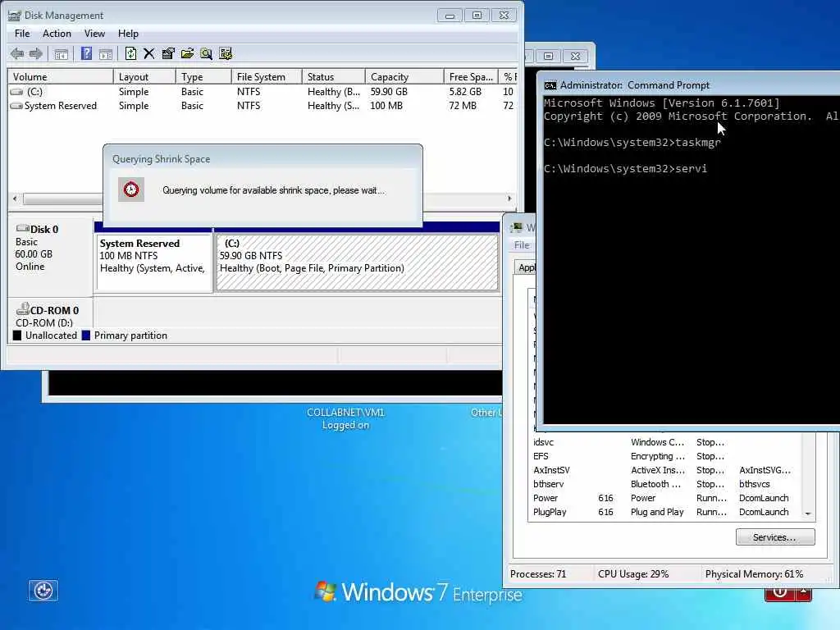Toggle the Show/Hide Action Pane icon

pos(106,53)
